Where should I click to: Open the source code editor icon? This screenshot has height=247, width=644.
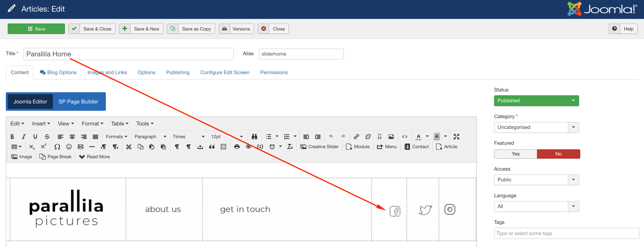(x=404, y=137)
